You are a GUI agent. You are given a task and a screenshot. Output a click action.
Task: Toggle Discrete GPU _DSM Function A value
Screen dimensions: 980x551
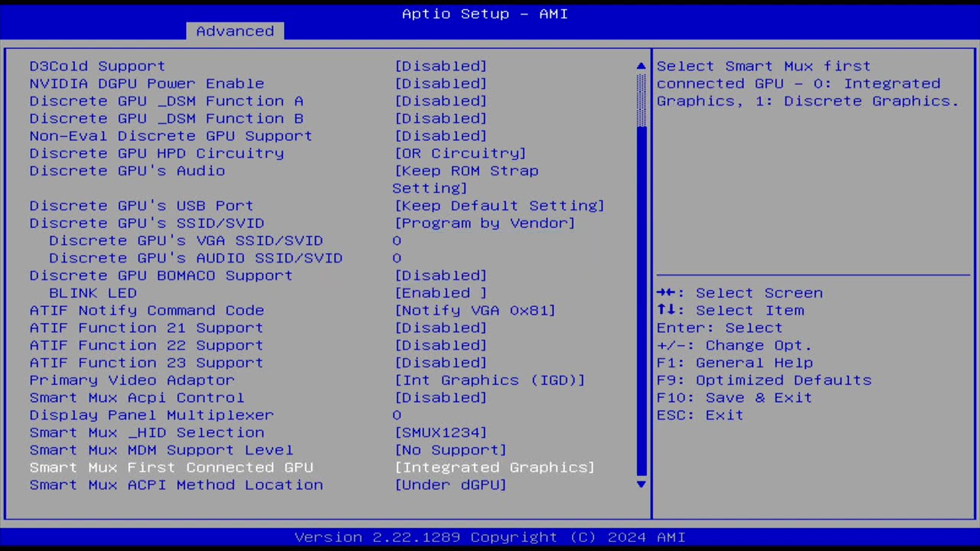[441, 101]
